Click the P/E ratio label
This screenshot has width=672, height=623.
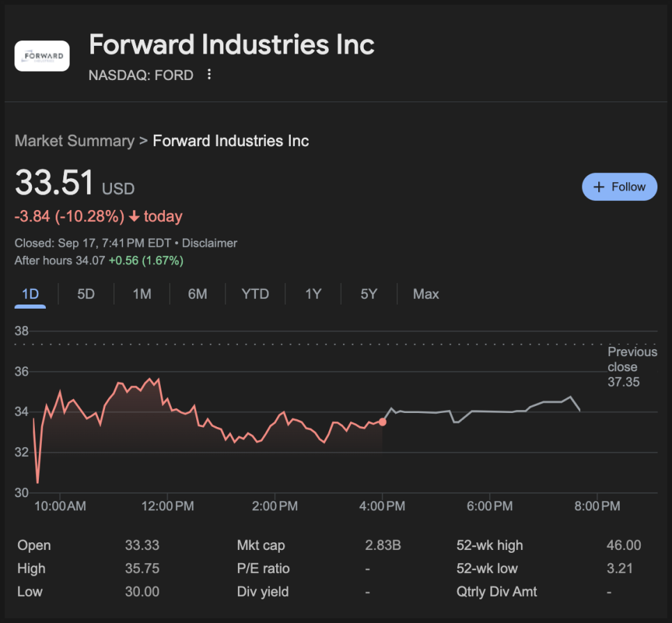point(263,569)
